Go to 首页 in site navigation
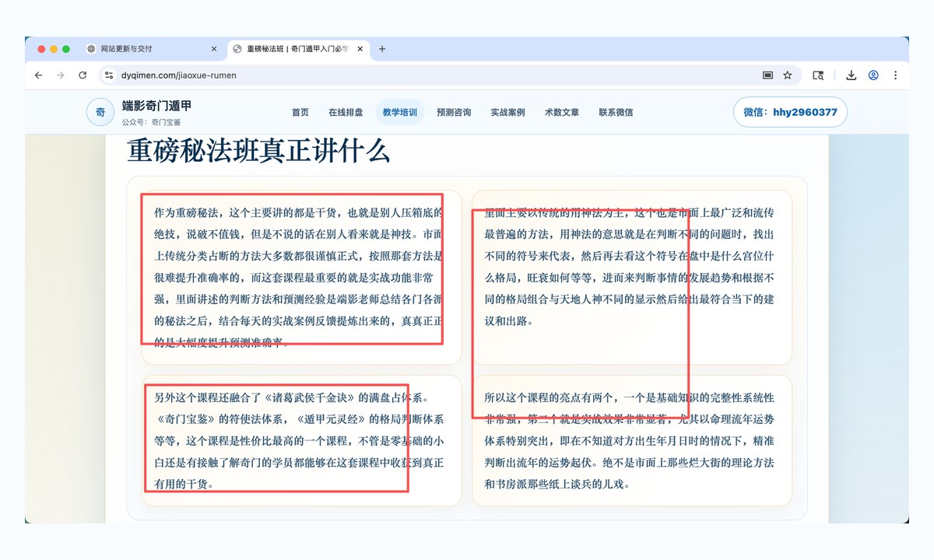The width and height of the screenshot is (934, 560). [300, 112]
